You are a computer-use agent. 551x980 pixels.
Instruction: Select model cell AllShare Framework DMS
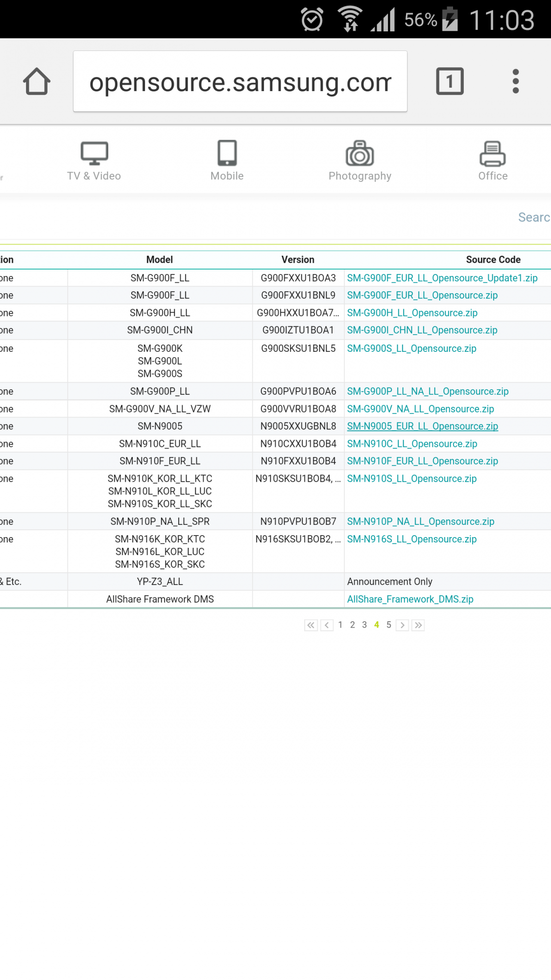point(160,599)
